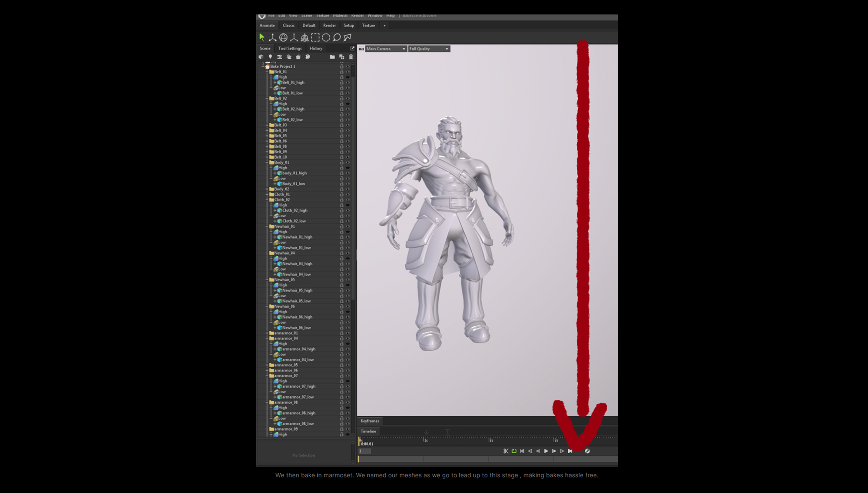Click the Keyframes tab button

point(370,421)
